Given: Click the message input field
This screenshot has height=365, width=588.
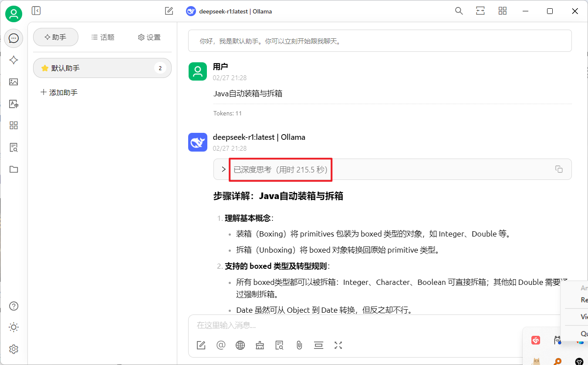Looking at the screenshot, I should (375, 325).
